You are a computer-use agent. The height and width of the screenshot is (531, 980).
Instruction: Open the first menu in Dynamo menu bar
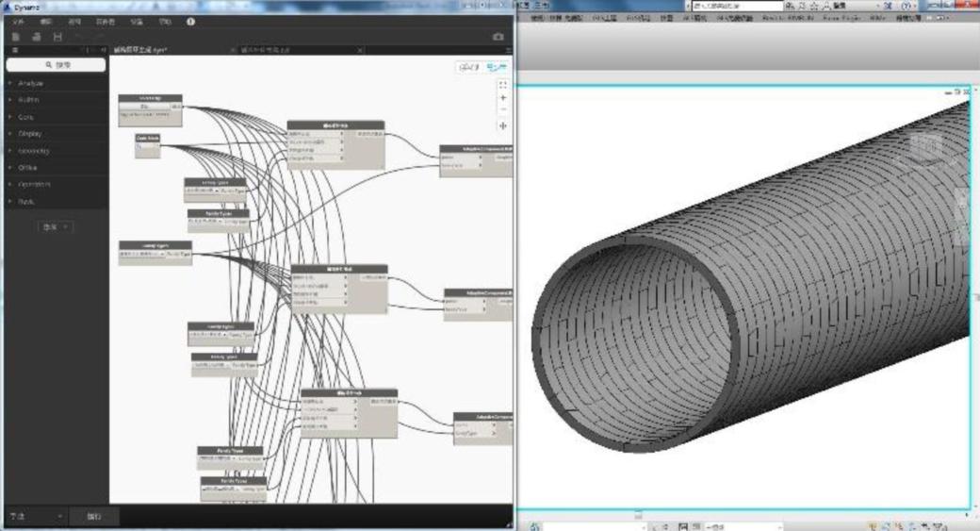point(18,20)
